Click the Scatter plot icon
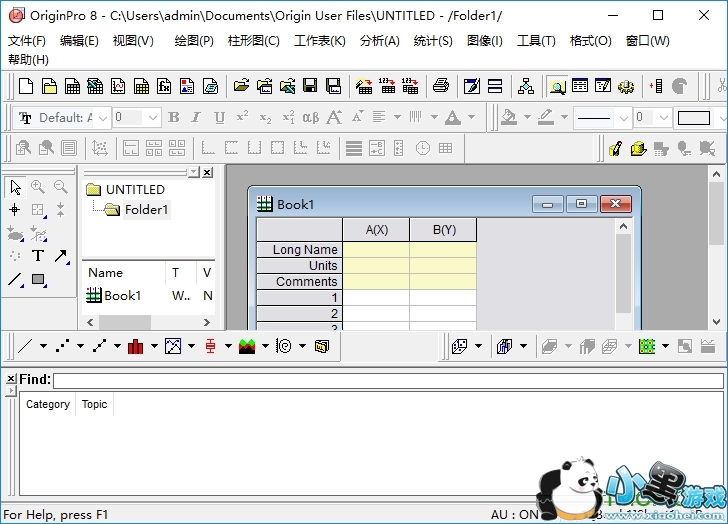728x524 pixels. [x=62, y=346]
